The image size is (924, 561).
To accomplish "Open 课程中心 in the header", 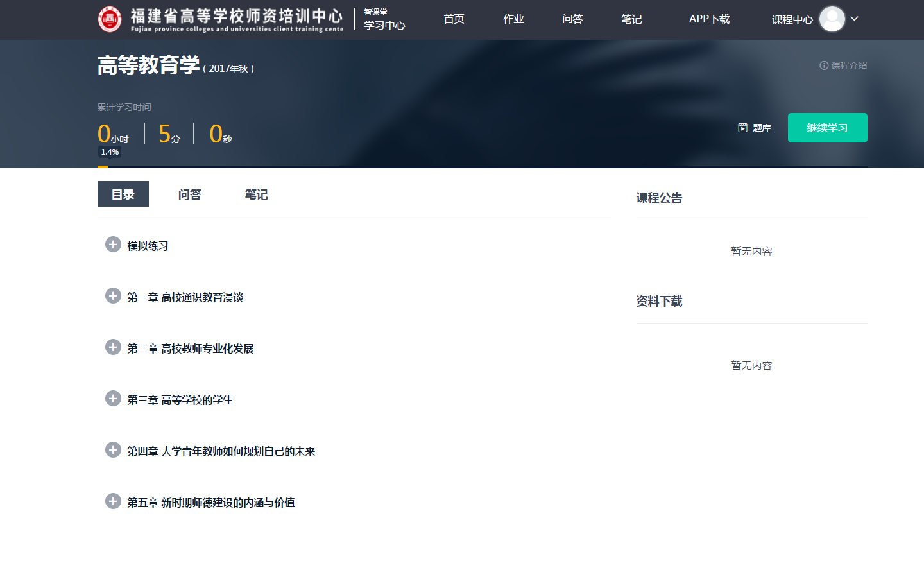I will coord(792,20).
